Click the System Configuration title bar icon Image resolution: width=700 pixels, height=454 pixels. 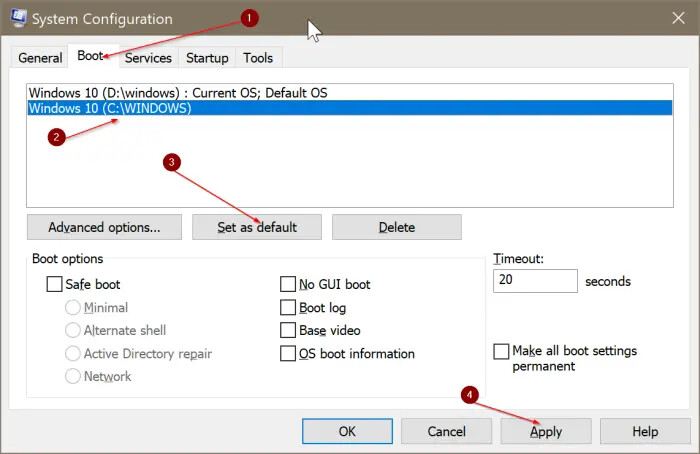pos(18,18)
